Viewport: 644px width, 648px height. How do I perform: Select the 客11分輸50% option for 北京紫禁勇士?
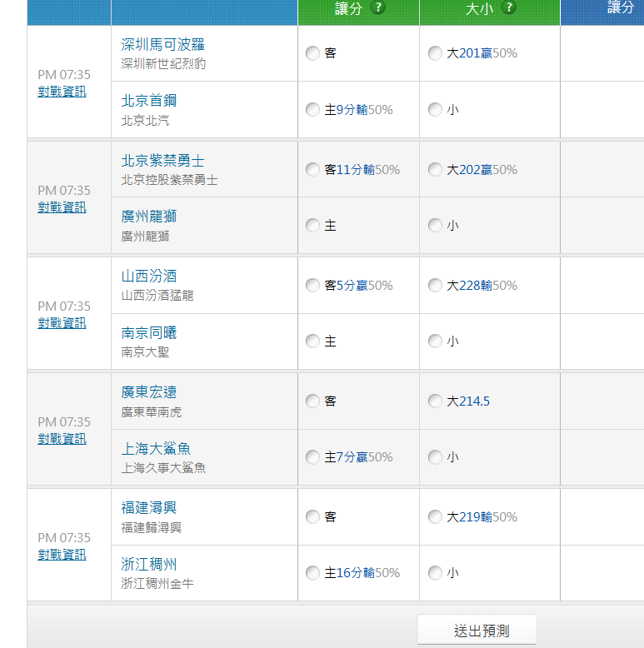(x=312, y=170)
